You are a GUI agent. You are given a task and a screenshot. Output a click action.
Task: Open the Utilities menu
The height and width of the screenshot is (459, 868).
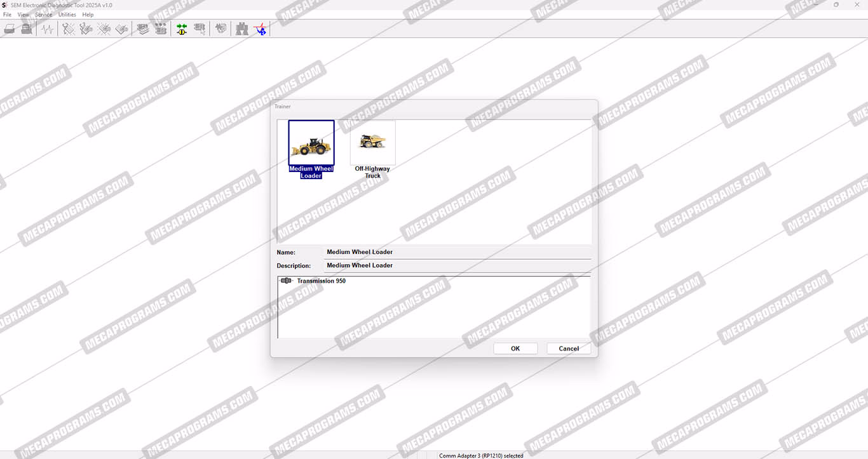pos(67,15)
